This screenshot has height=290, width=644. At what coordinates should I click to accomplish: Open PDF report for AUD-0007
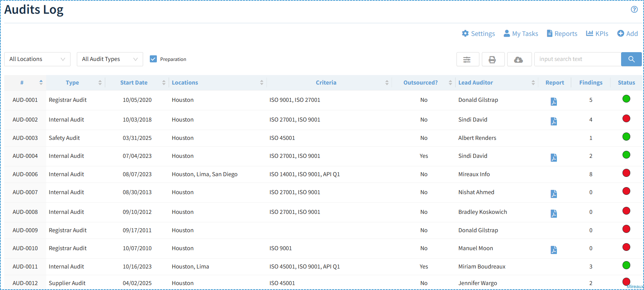(554, 194)
